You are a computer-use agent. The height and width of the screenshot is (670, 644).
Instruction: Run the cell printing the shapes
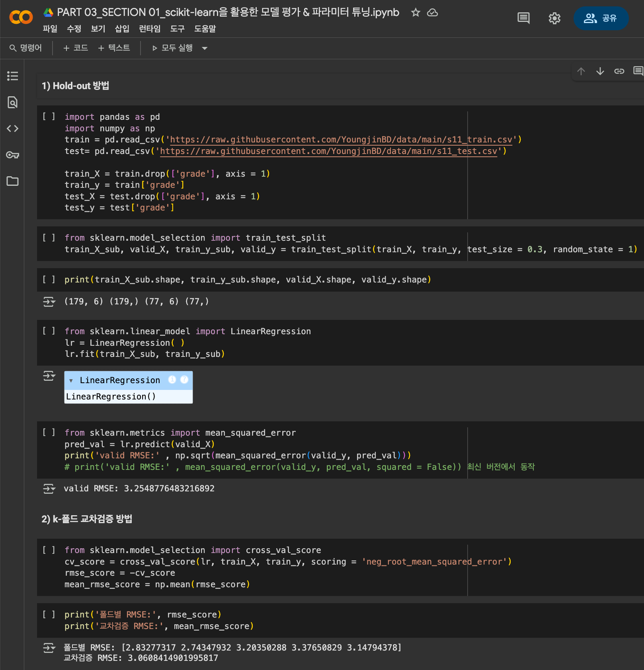(49, 280)
